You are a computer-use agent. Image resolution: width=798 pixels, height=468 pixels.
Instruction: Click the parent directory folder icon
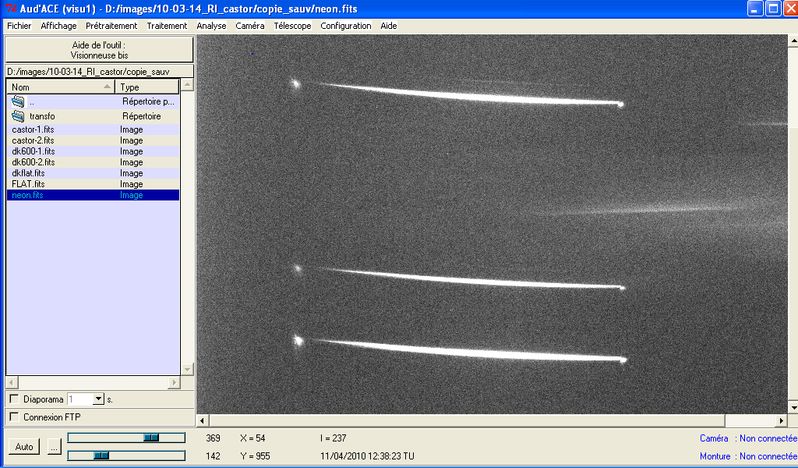[18, 101]
